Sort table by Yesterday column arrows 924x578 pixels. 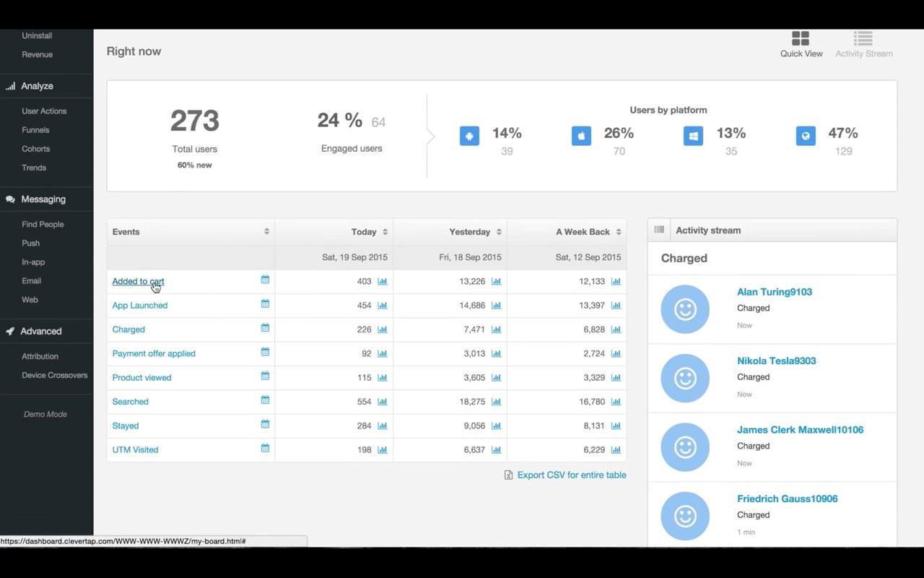[x=499, y=232]
